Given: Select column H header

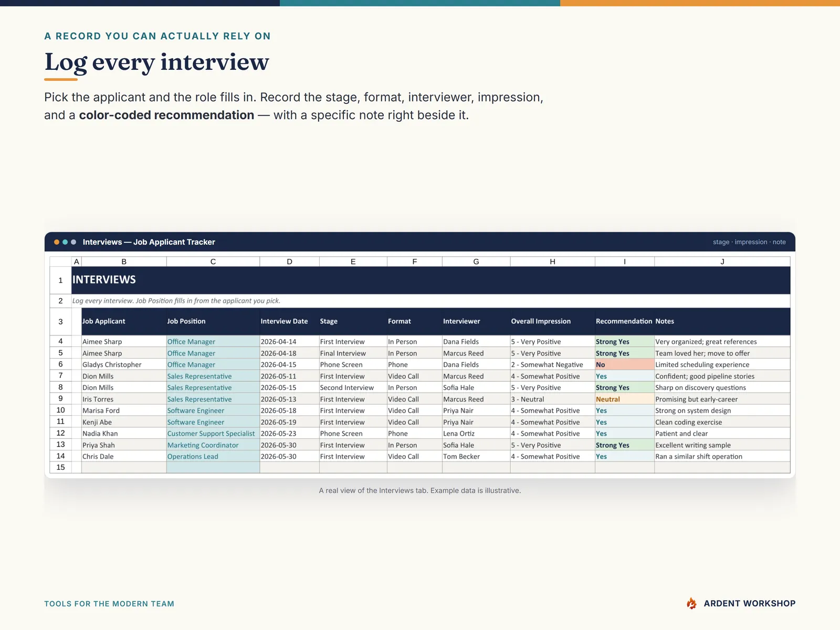Looking at the screenshot, I should [552, 261].
